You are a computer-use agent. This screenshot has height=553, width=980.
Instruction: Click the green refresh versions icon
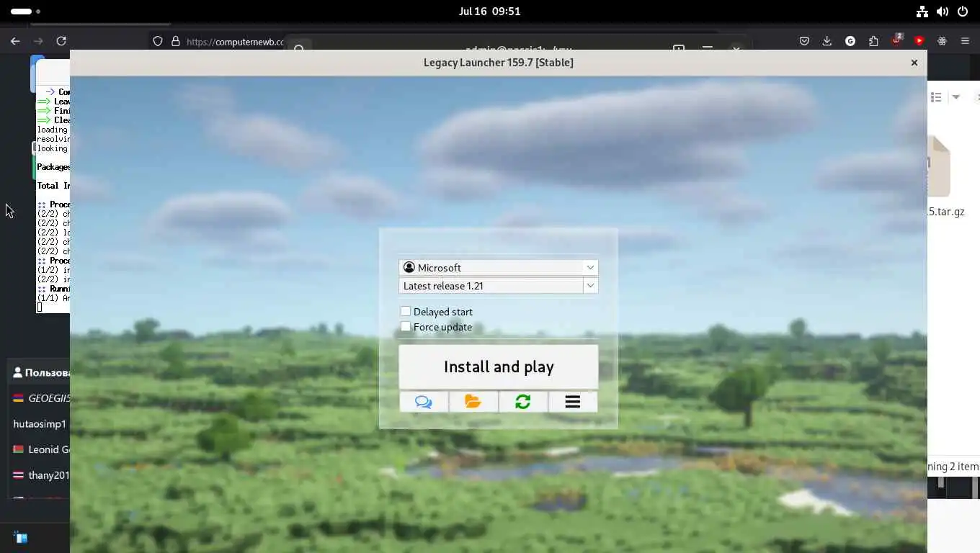click(523, 402)
